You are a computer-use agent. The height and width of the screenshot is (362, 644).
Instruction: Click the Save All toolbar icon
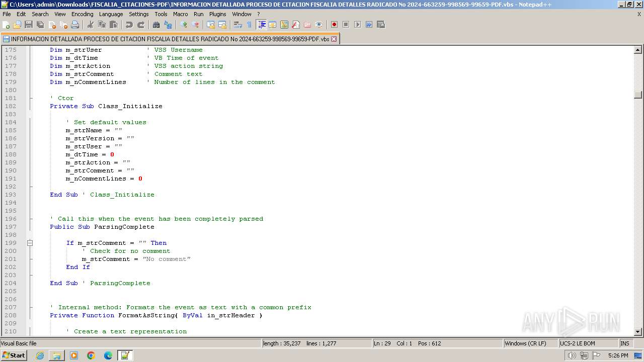coord(40,25)
